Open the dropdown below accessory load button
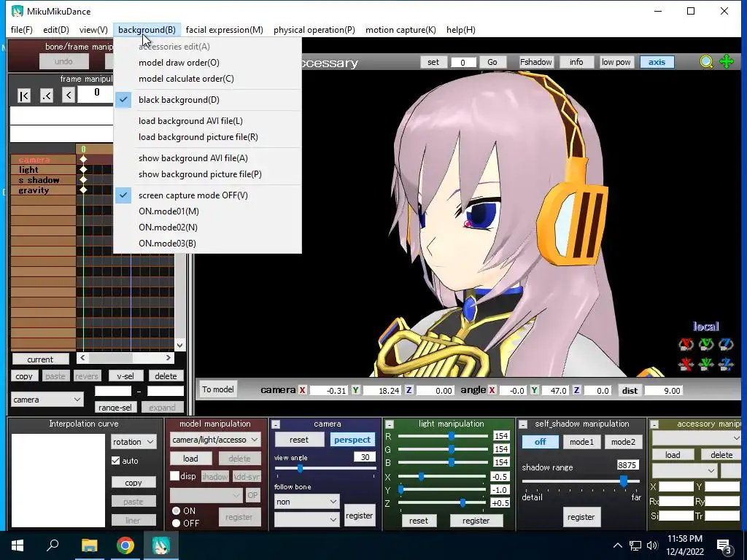Image resolution: width=747 pixels, height=560 pixels. (x=684, y=470)
